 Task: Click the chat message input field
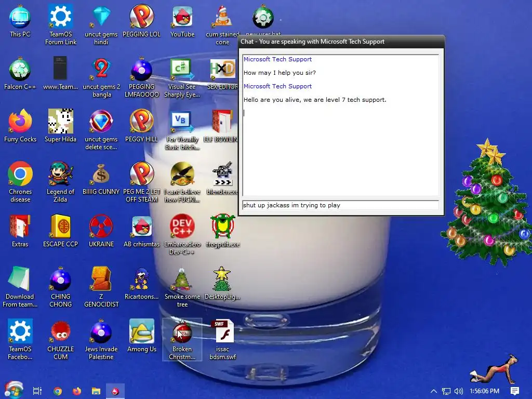pyautogui.click(x=340, y=205)
